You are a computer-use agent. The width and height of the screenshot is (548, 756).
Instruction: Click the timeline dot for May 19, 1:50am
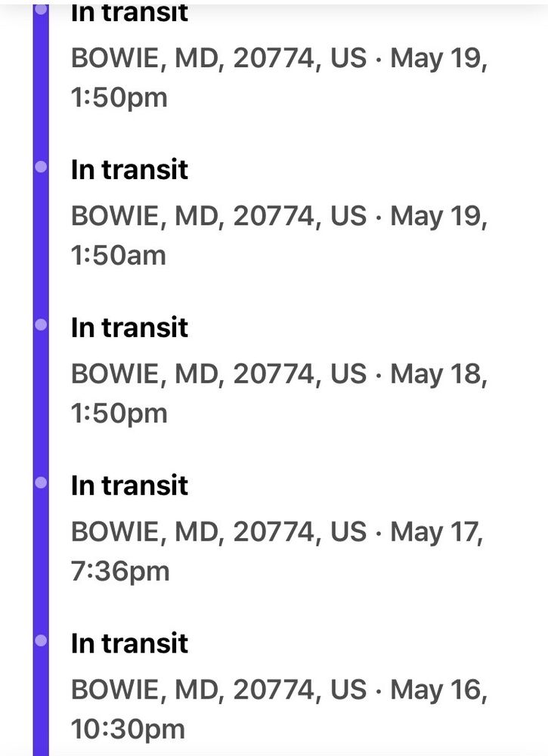(41, 166)
